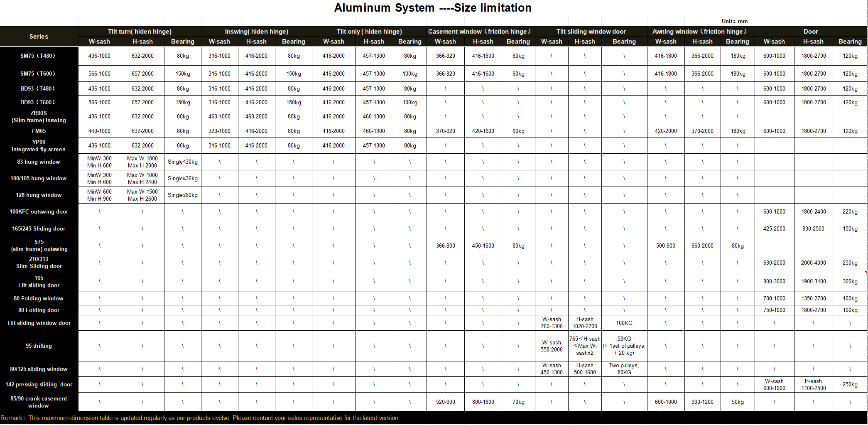This screenshot has height=425, width=868.
Task: Select the 128 hung window row label
Action: pyautogui.click(x=39, y=195)
